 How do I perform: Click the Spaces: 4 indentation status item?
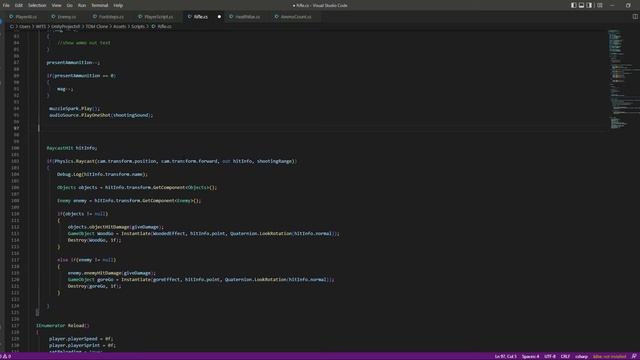[x=530, y=357]
